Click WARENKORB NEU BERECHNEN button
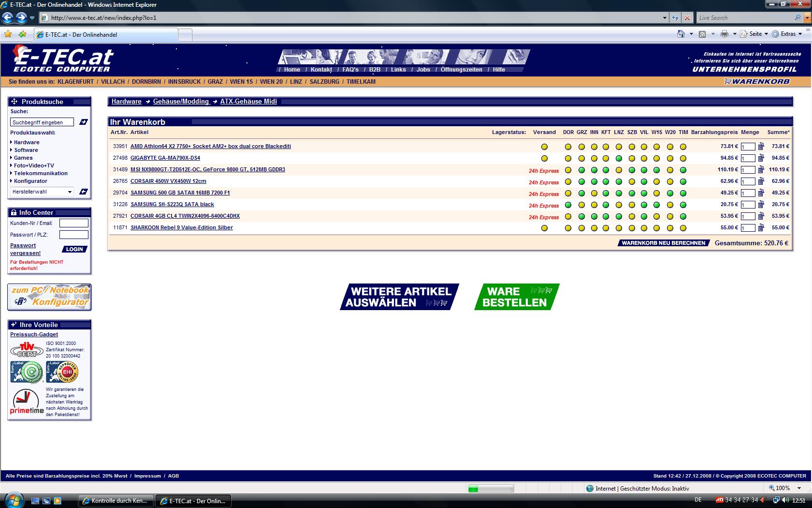812x508 pixels. click(663, 243)
